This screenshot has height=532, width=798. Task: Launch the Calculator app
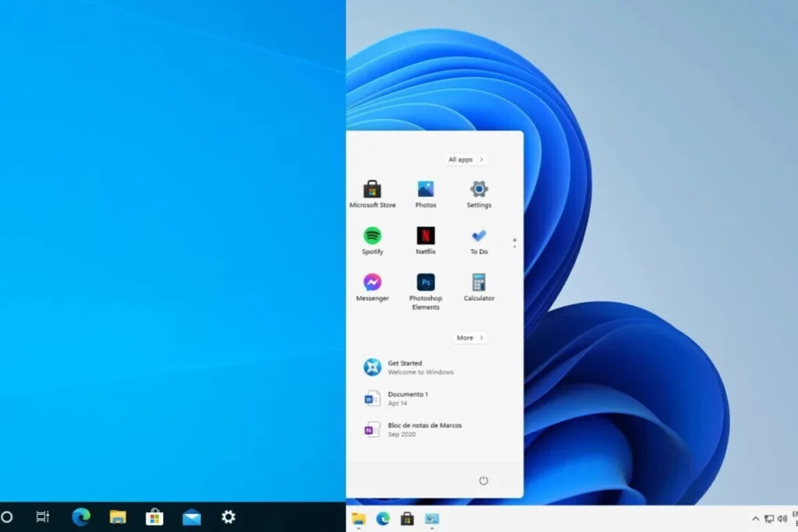(x=478, y=284)
